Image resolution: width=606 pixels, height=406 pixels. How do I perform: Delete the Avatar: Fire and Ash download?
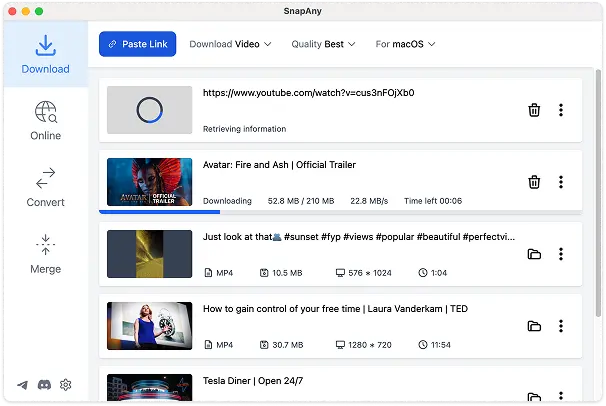click(x=534, y=182)
